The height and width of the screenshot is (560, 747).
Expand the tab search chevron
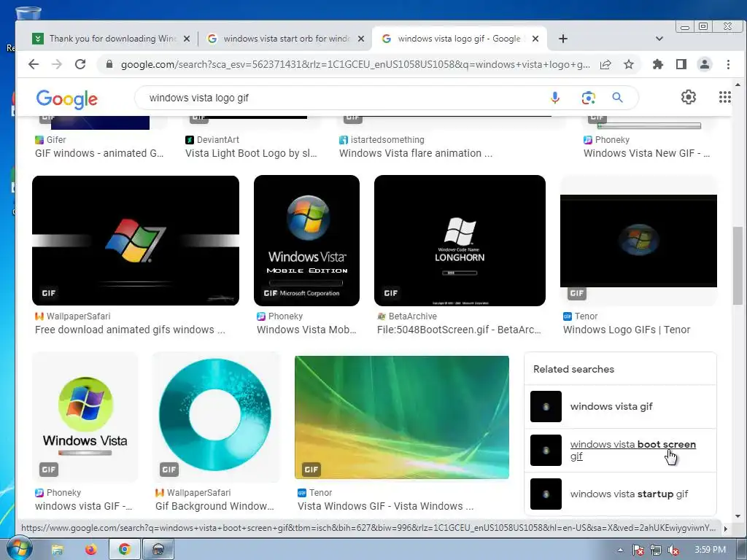pyautogui.click(x=659, y=39)
